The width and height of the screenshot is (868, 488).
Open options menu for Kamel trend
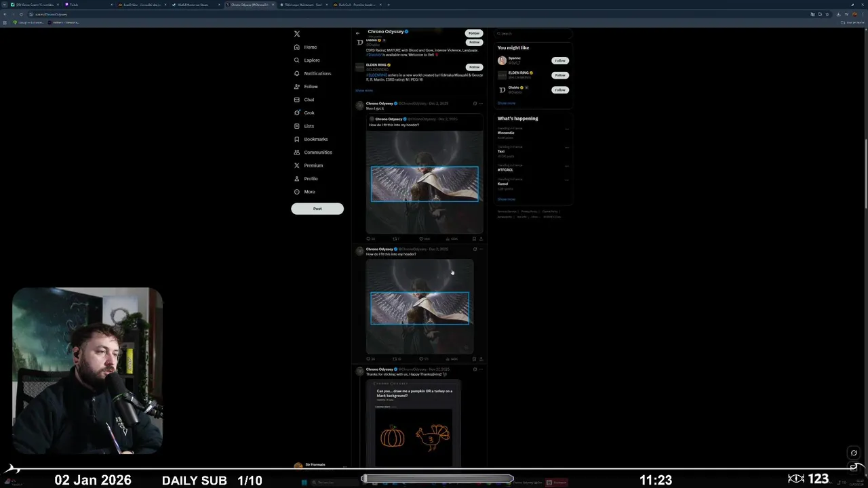coord(567,180)
